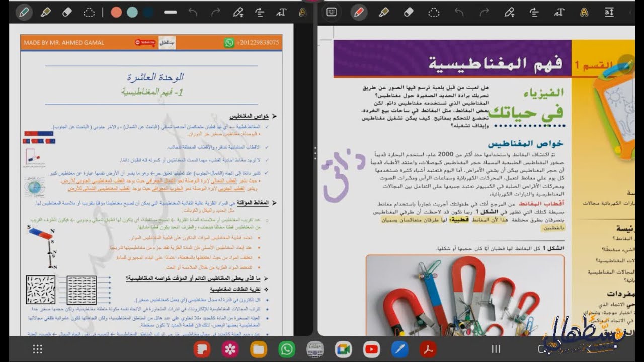This screenshot has height=362, width=644.
Task: Launch the red notes app from taskbar
Action: click(203, 349)
